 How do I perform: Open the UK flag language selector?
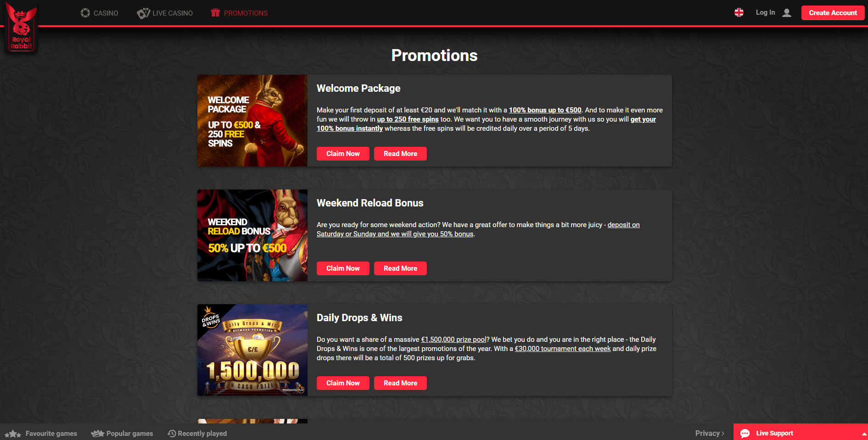coord(739,13)
